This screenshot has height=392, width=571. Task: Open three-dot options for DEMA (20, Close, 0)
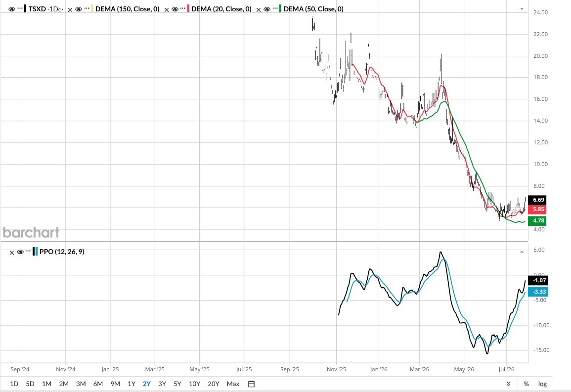pyautogui.click(x=183, y=8)
